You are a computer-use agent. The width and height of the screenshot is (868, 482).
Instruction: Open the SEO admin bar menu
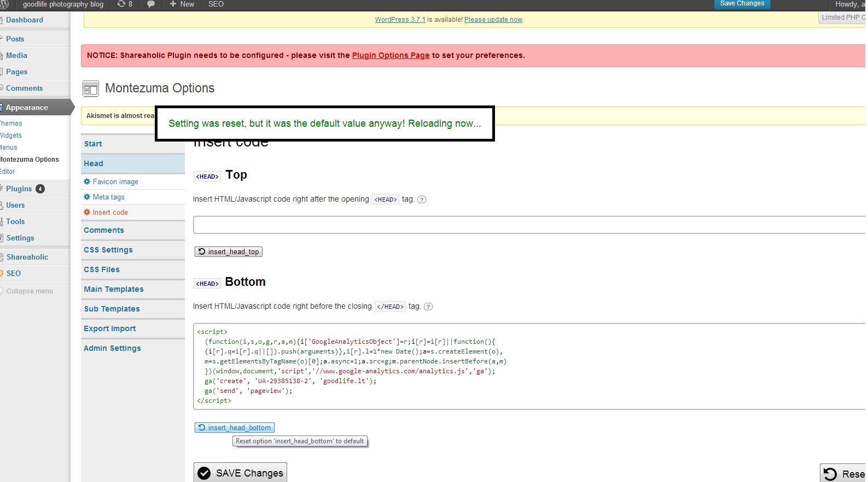pyautogui.click(x=216, y=4)
